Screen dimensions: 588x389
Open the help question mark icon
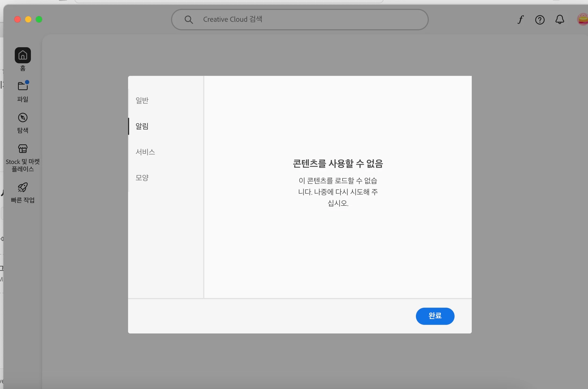(x=540, y=20)
